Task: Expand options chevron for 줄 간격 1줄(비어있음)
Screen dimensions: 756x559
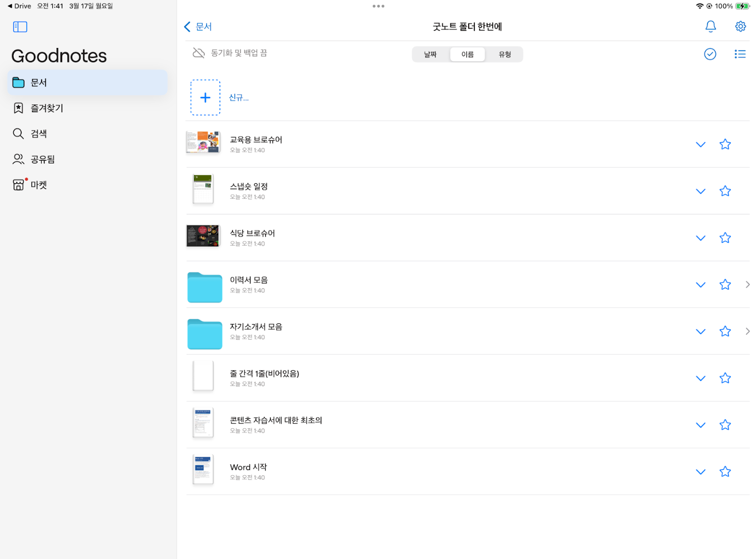Action: pos(701,378)
